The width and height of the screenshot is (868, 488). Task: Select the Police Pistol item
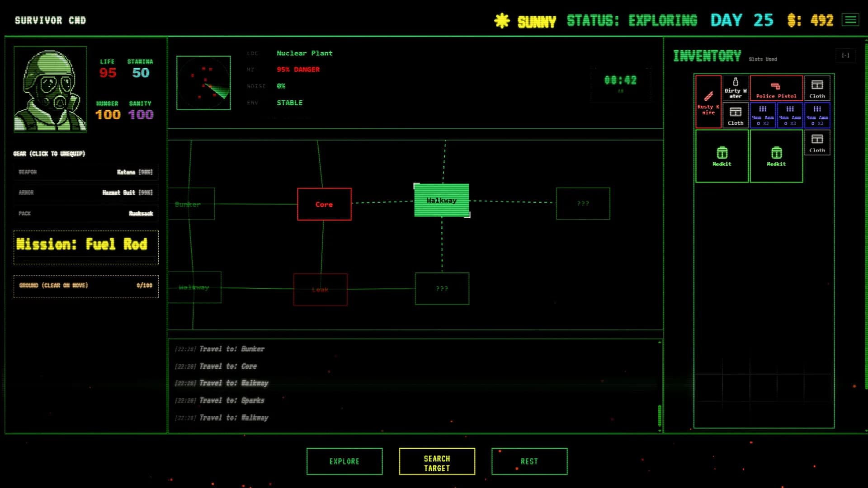[776, 88]
